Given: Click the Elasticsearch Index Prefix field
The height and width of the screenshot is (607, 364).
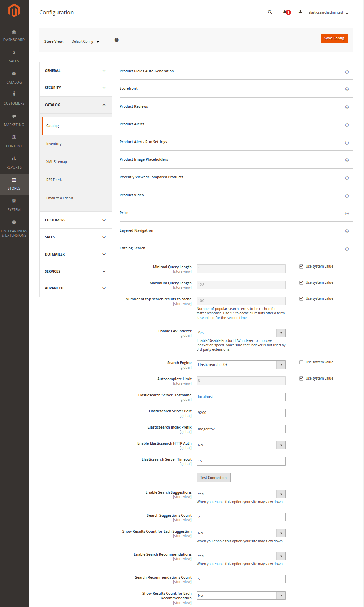Looking at the screenshot, I should tap(241, 429).
